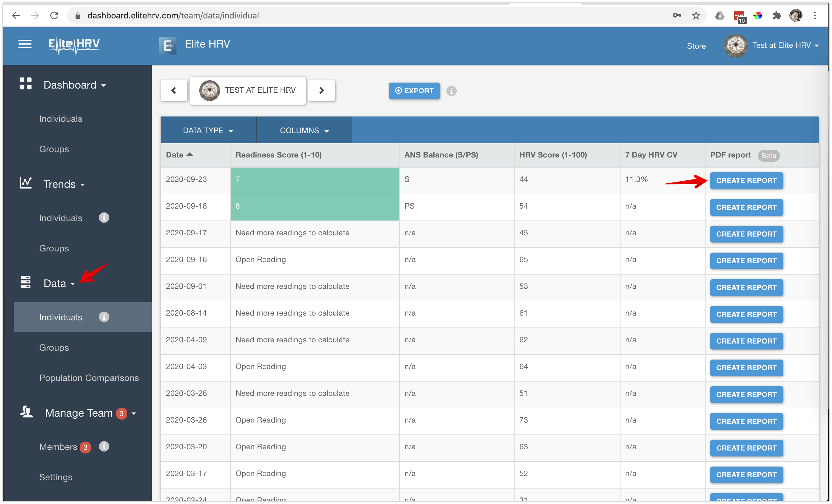Click the Elite HRV logo
Image resolution: width=832 pixels, height=504 pixels.
click(x=74, y=45)
